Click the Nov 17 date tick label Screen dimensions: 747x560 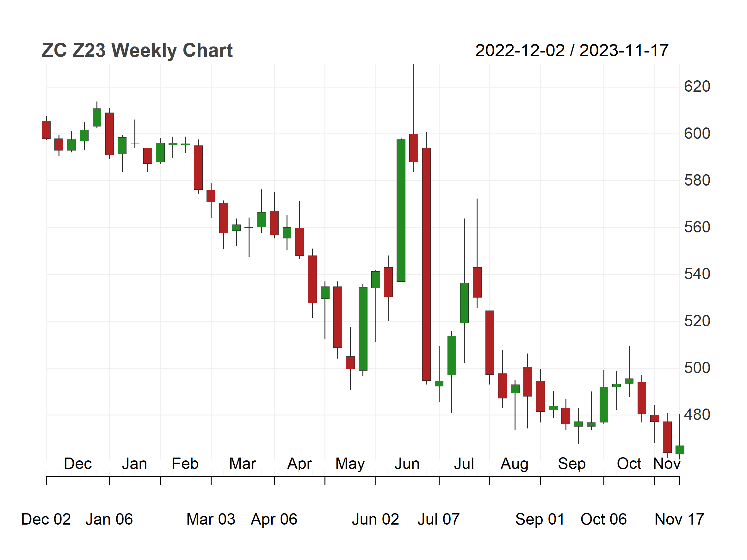click(x=679, y=520)
